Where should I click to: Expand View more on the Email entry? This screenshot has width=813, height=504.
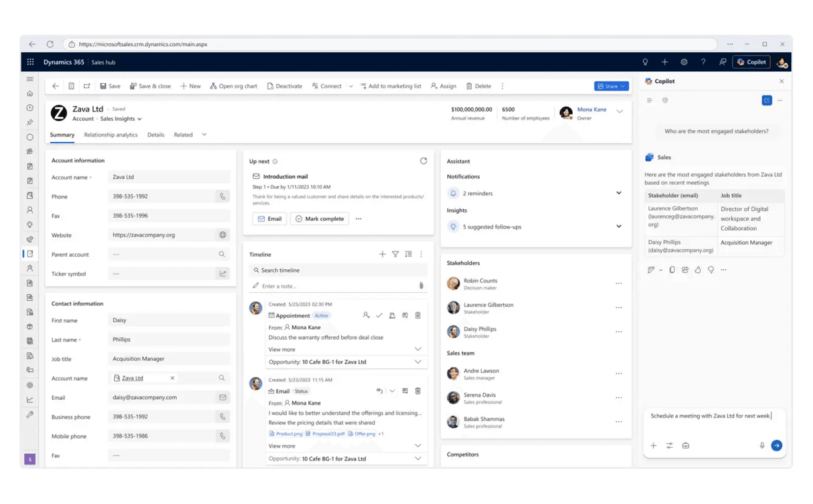[x=418, y=446]
